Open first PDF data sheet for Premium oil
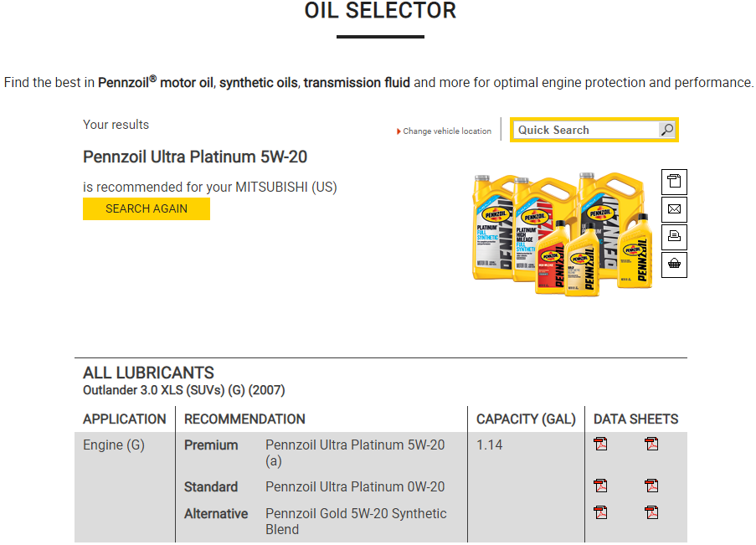The height and width of the screenshot is (545, 756). [600, 445]
